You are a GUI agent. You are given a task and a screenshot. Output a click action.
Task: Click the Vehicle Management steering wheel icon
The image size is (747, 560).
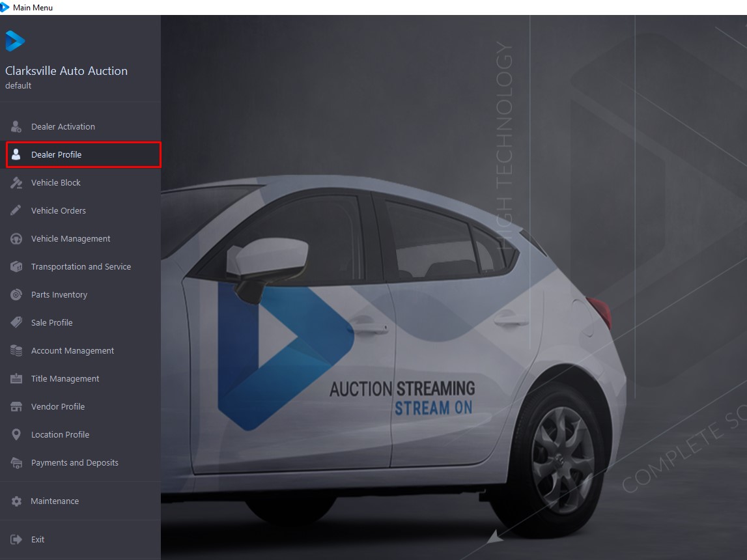click(x=16, y=239)
